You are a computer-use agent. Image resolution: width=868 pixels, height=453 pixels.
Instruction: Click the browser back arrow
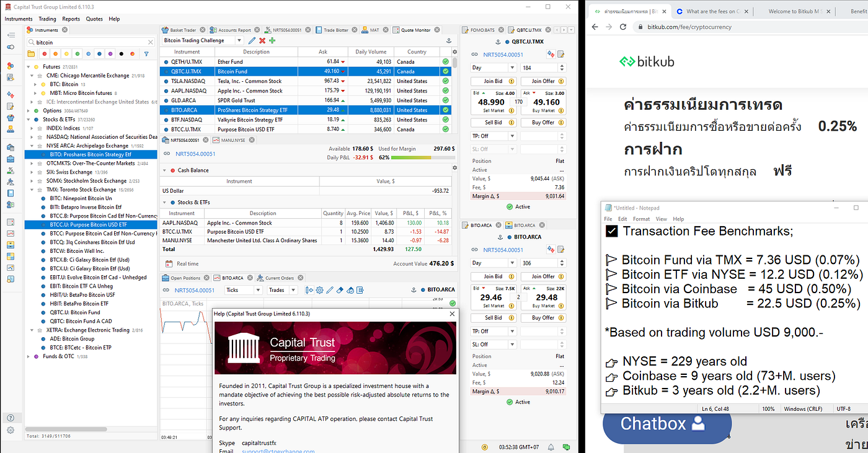point(595,27)
